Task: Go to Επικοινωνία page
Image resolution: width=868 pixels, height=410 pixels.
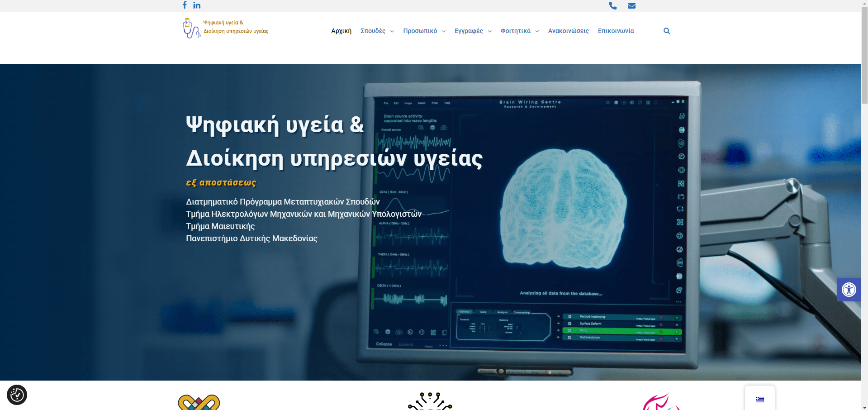Action: [x=616, y=31]
